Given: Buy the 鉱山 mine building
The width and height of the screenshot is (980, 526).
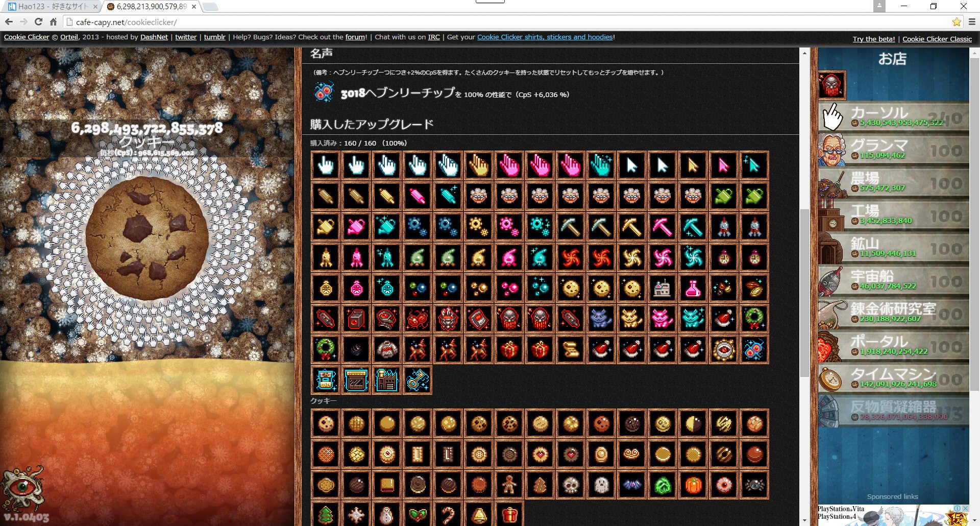Looking at the screenshot, I should [x=893, y=248].
